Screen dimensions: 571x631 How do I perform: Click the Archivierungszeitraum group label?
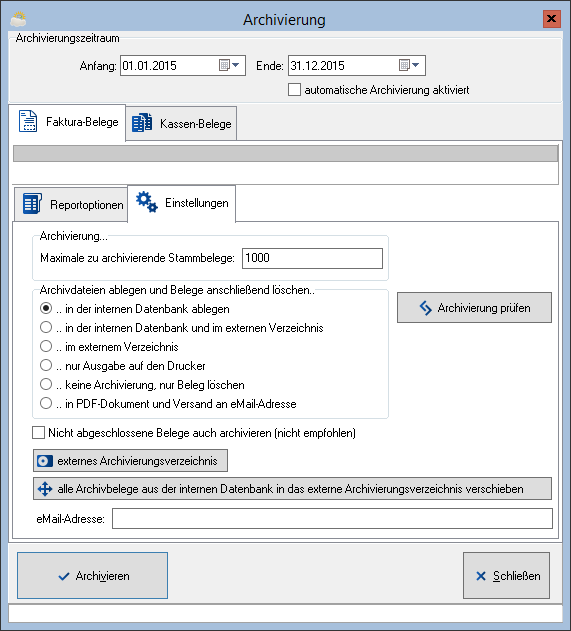(68, 38)
